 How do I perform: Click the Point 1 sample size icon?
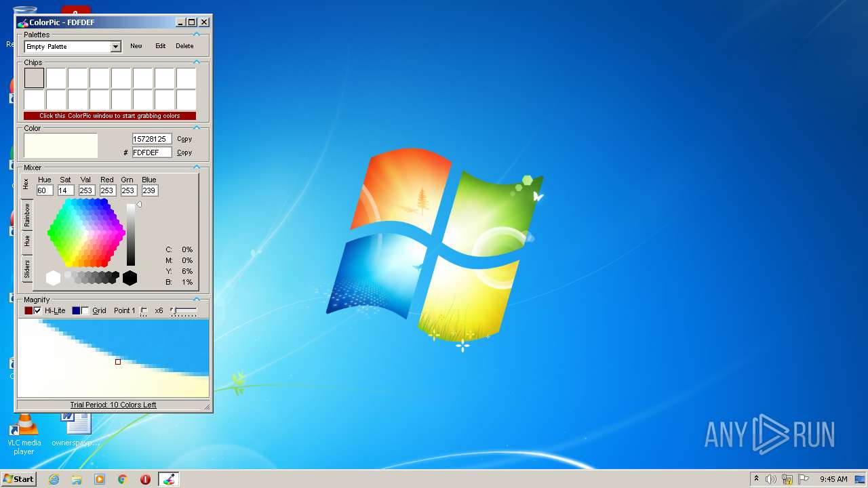(144, 310)
